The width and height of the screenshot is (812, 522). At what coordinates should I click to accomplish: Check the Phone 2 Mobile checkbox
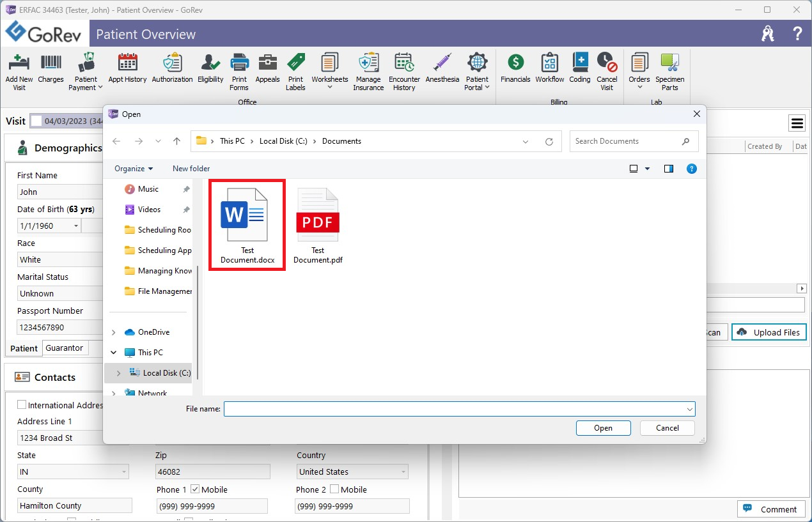coord(334,489)
